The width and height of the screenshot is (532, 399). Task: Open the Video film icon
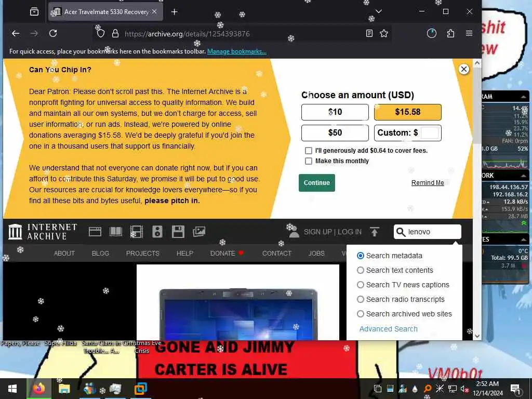point(137,232)
